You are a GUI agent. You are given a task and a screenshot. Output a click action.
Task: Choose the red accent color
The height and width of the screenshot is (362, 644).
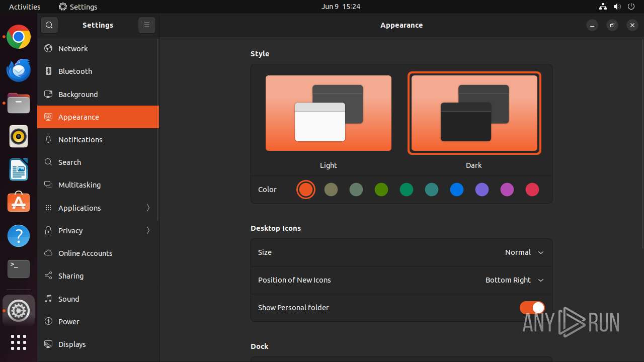pos(532,190)
